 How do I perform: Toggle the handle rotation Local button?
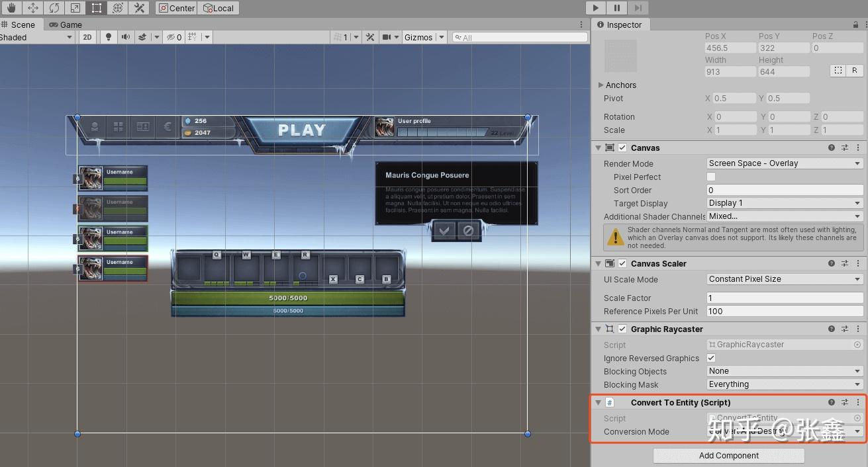218,8
